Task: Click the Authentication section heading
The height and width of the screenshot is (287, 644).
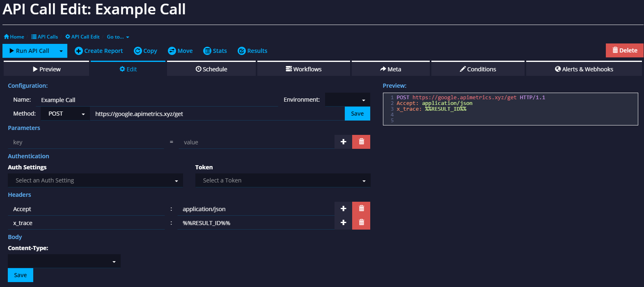Action: 28,156
